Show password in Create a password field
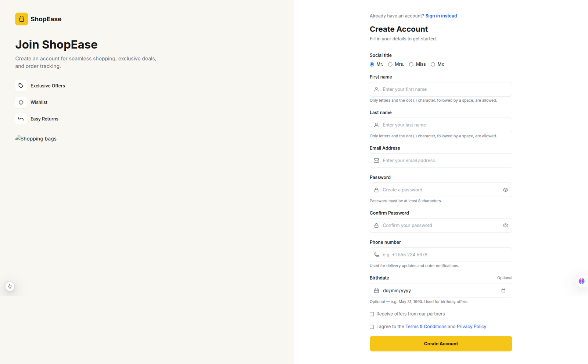 point(505,190)
